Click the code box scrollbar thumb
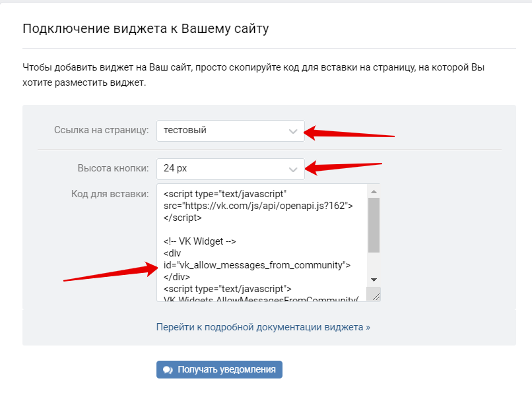 (x=373, y=224)
